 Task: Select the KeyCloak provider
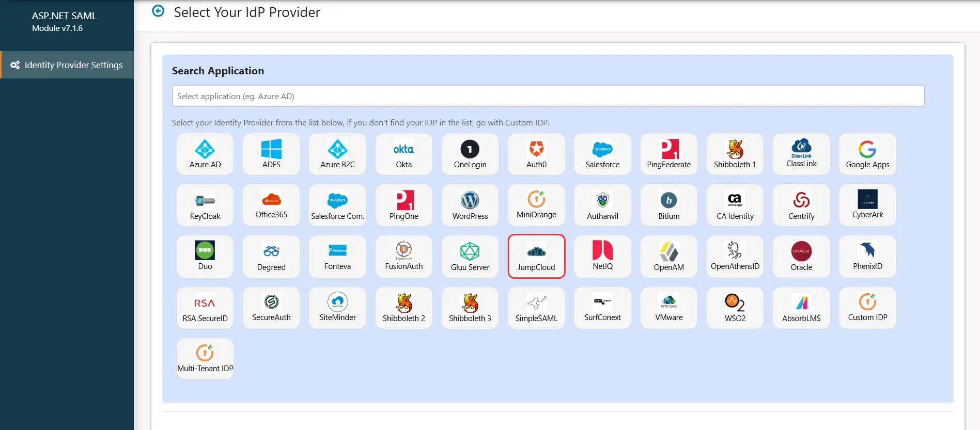tap(205, 205)
